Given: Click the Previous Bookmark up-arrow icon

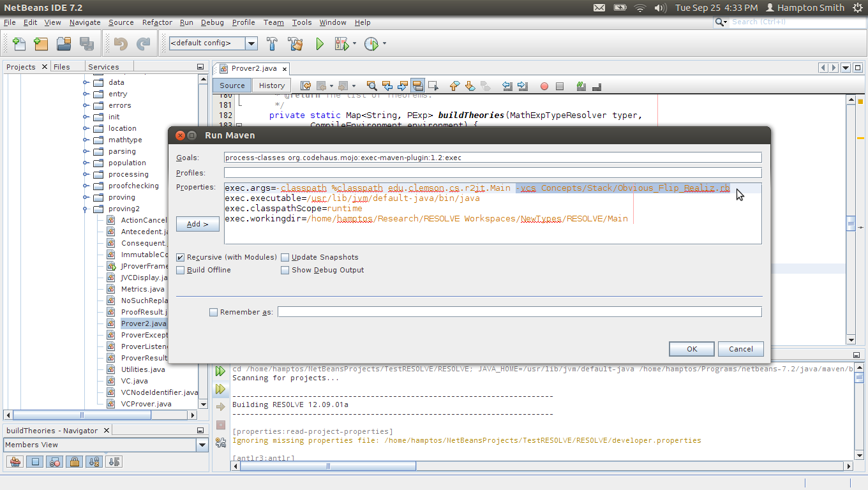Looking at the screenshot, I should point(455,85).
